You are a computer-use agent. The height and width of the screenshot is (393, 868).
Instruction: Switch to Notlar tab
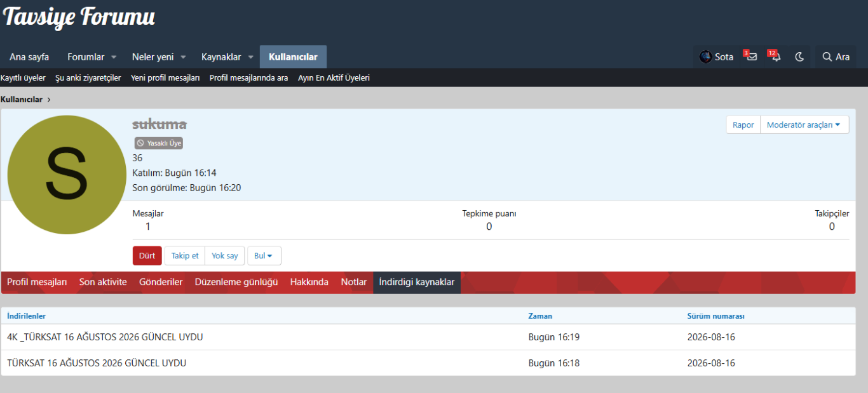tap(354, 282)
